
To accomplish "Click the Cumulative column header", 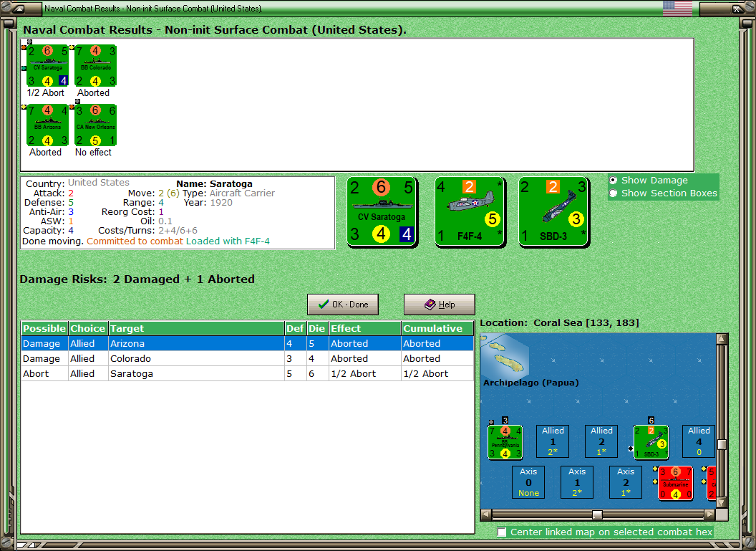I will pyautogui.click(x=437, y=329).
